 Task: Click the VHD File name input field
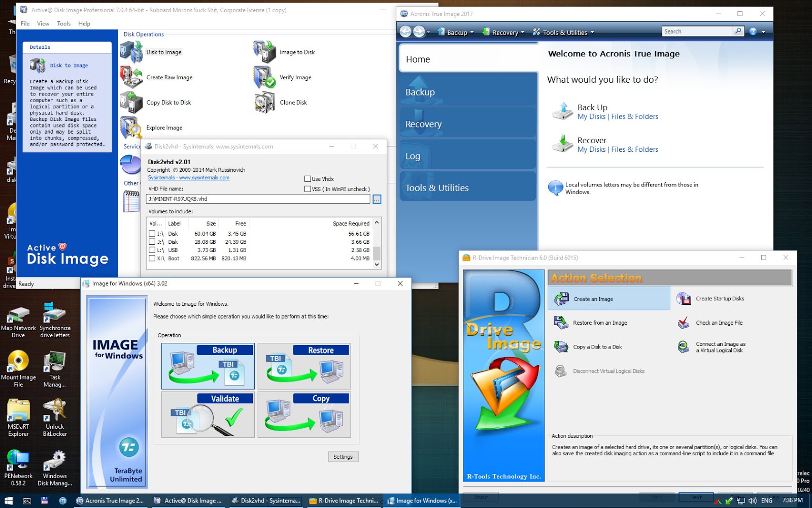pyautogui.click(x=258, y=199)
